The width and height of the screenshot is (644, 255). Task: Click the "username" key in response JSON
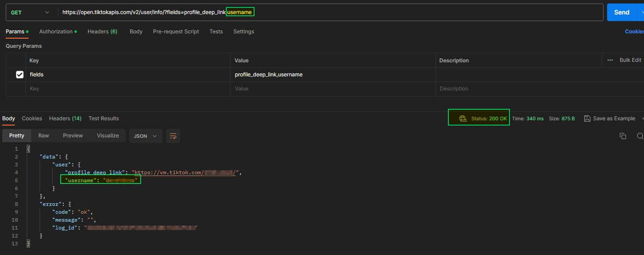pos(80,180)
